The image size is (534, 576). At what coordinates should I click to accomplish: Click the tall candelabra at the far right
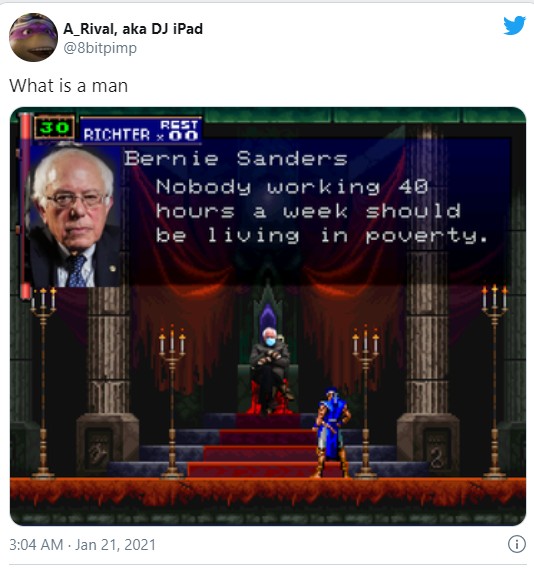pyautogui.click(x=495, y=381)
